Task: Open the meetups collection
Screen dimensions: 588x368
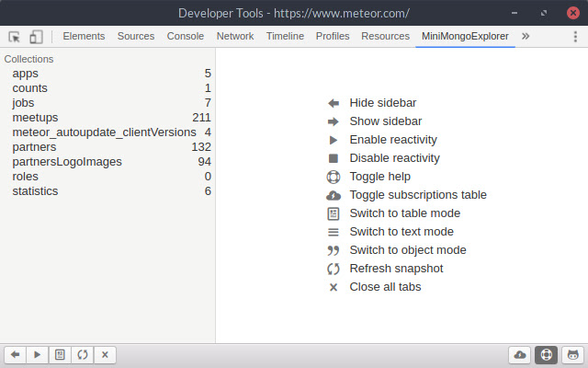Action: (x=107, y=118)
